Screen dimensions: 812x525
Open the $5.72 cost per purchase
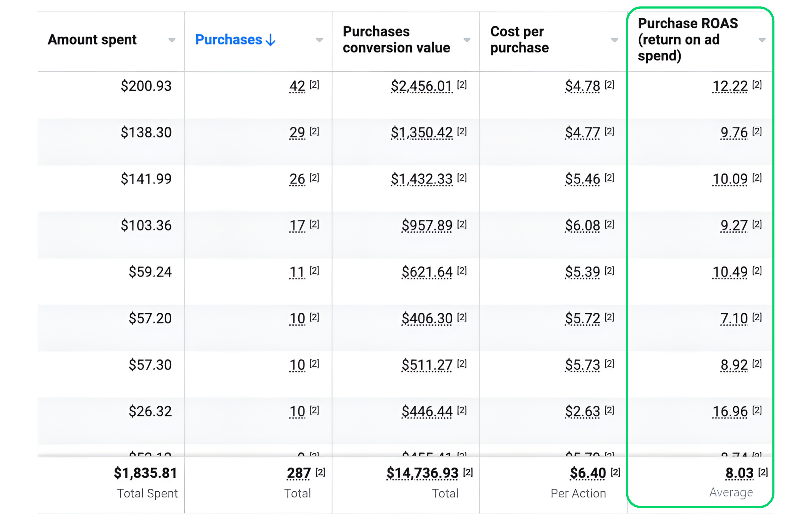tap(582, 319)
